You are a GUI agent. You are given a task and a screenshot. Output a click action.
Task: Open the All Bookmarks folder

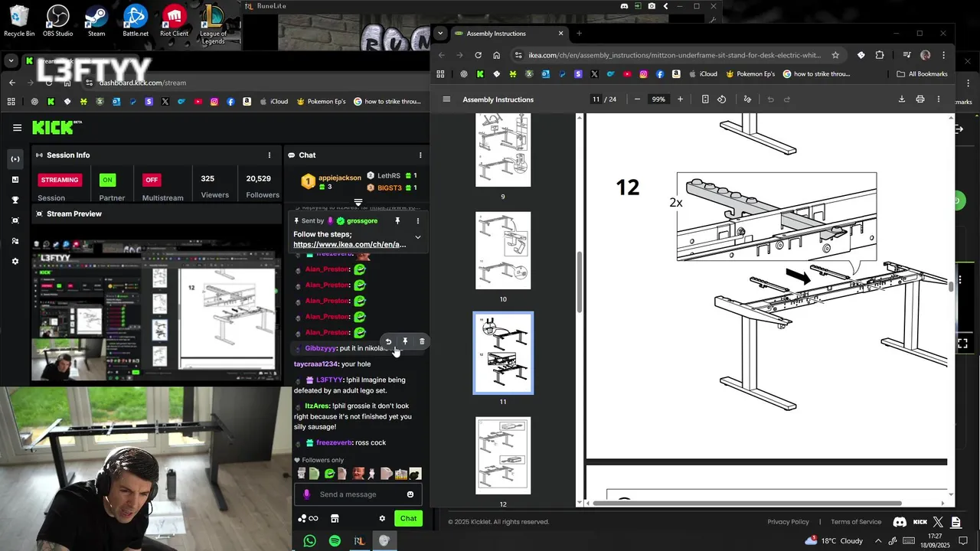point(923,74)
